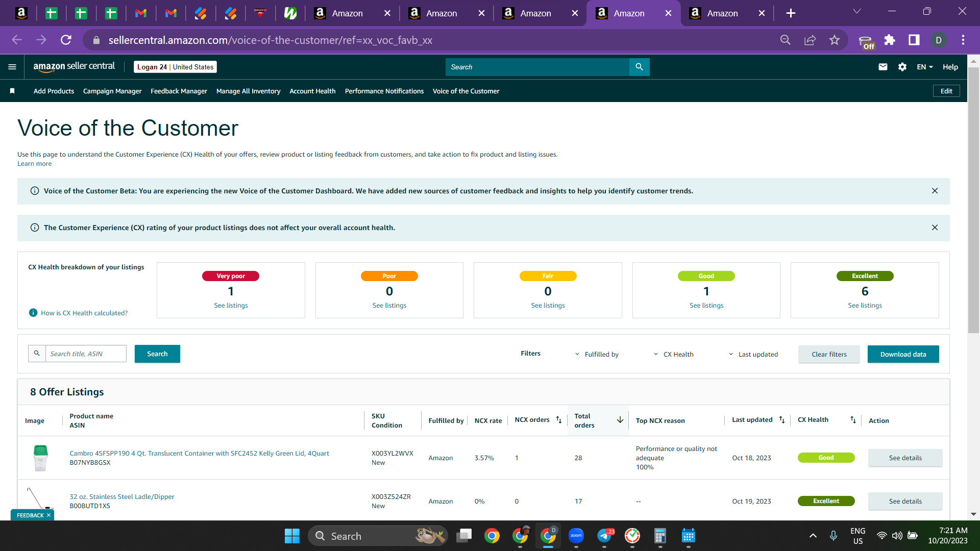Screen dimensions: 980x551
Task: Open a new browser tab
Action: 791,13
